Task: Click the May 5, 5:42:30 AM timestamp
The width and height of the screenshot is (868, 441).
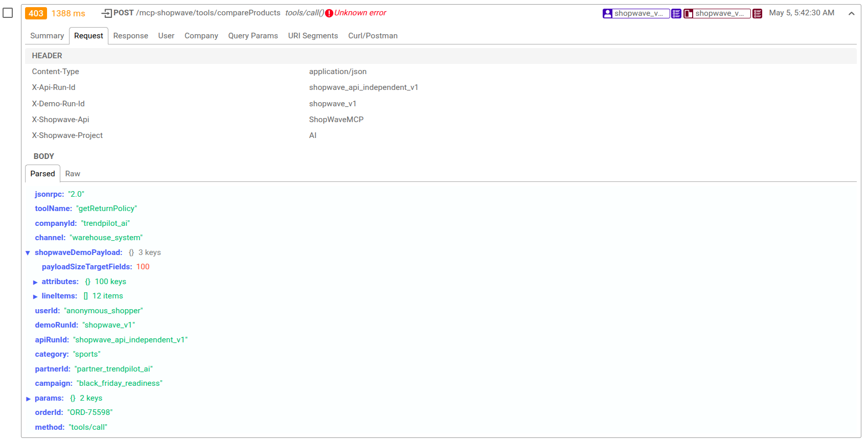Action: point(802,13)
